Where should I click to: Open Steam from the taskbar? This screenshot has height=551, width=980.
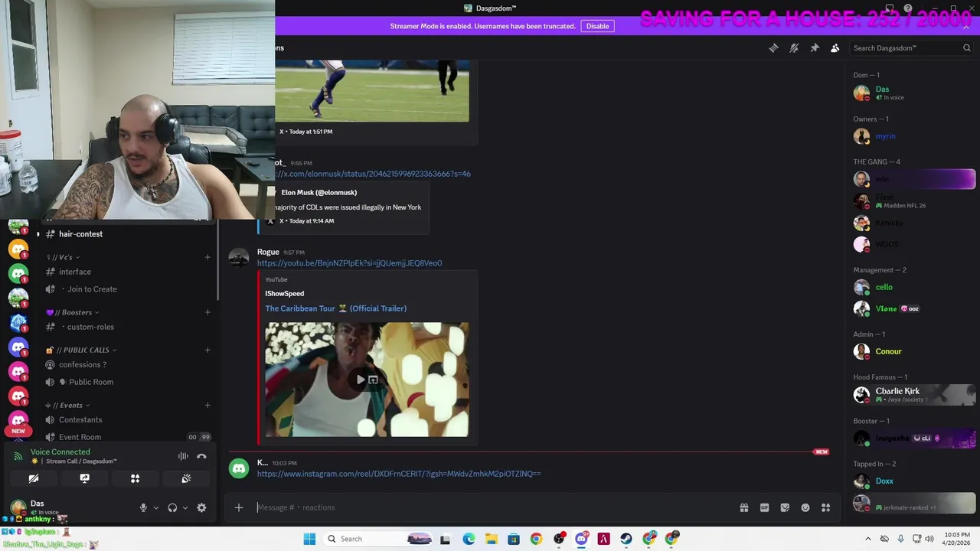626,539
